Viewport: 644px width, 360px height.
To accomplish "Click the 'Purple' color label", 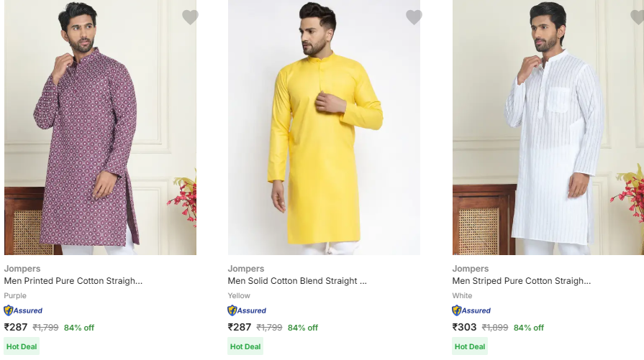I will [x=15, y=295].
